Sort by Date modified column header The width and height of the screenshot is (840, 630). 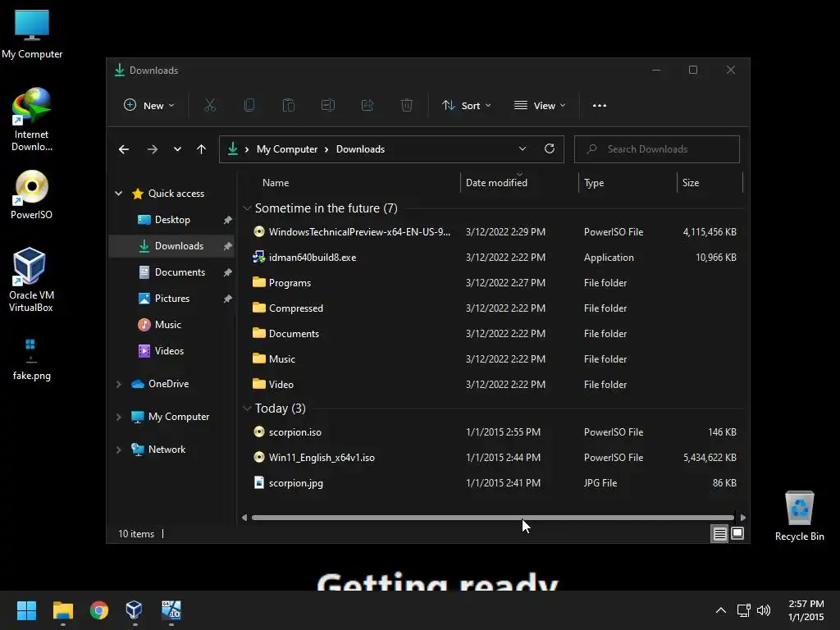[x=519, y=183]
